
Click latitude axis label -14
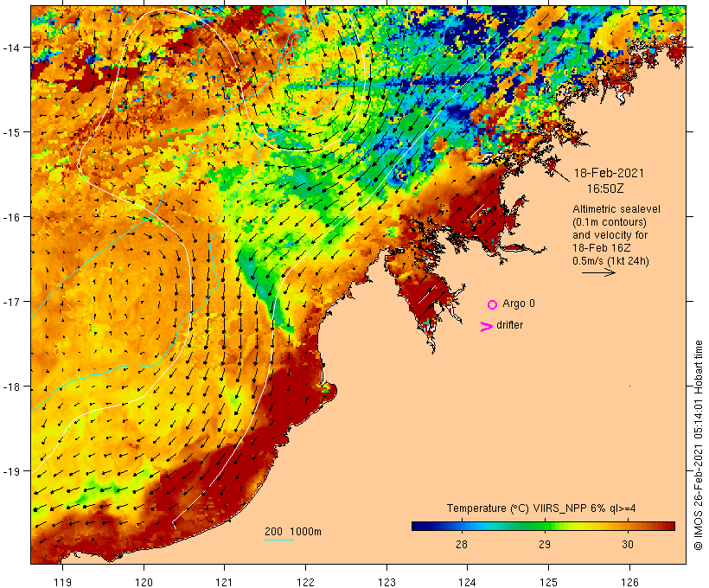point(10,47)
